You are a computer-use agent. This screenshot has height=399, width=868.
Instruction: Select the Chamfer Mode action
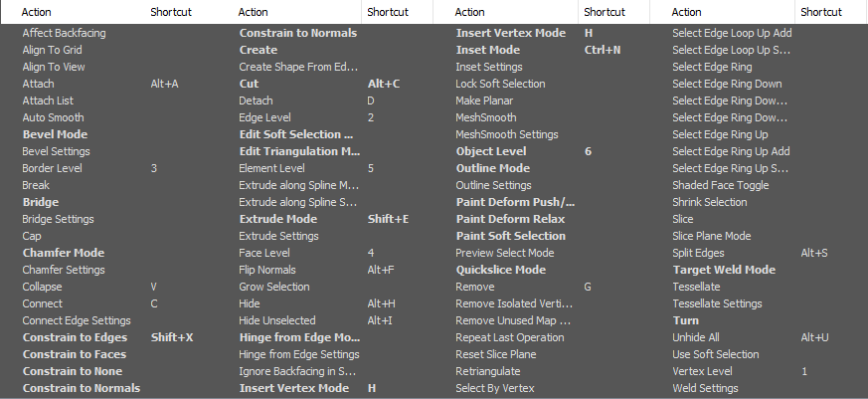(x=63, y=253)
